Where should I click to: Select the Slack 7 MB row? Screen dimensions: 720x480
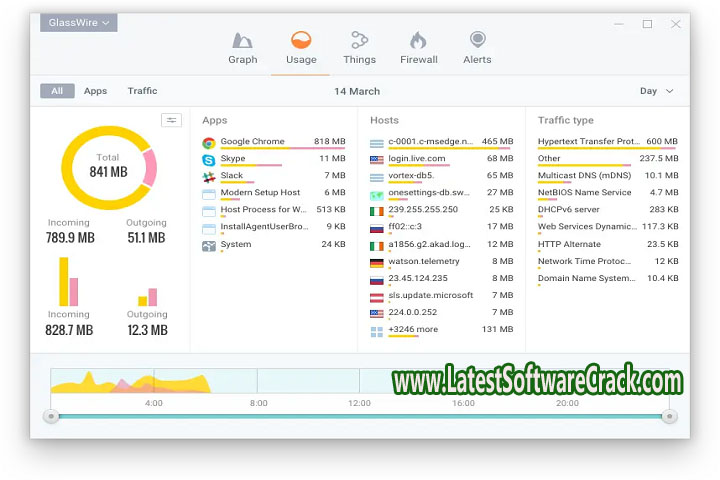pyautogui.click(x=274, y=177)
